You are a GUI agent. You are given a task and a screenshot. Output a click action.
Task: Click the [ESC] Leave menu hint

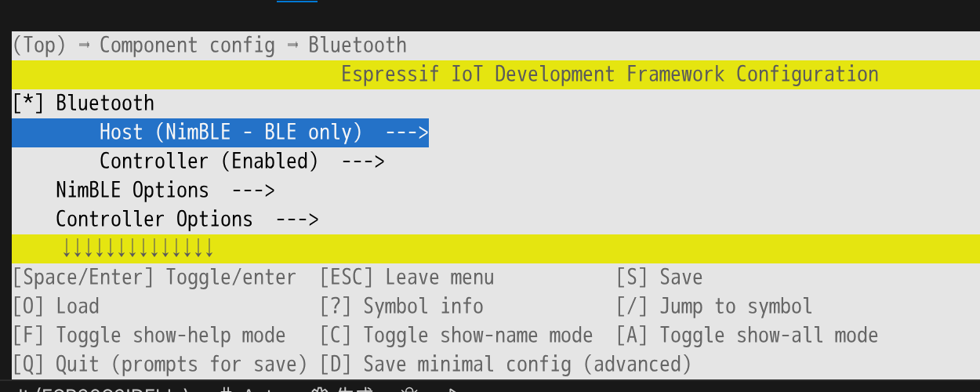pyautogui.click(x=407, y=278)
